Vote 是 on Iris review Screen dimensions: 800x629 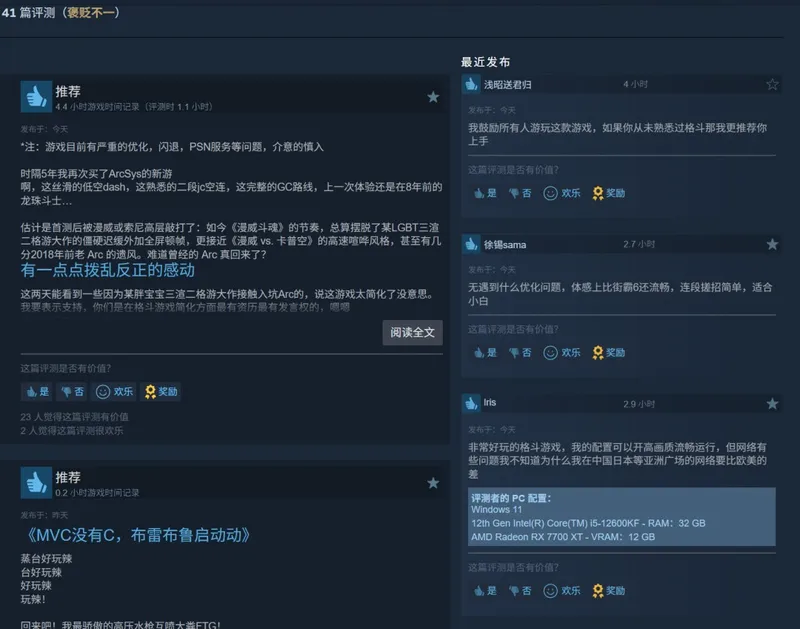click(485, 591)
